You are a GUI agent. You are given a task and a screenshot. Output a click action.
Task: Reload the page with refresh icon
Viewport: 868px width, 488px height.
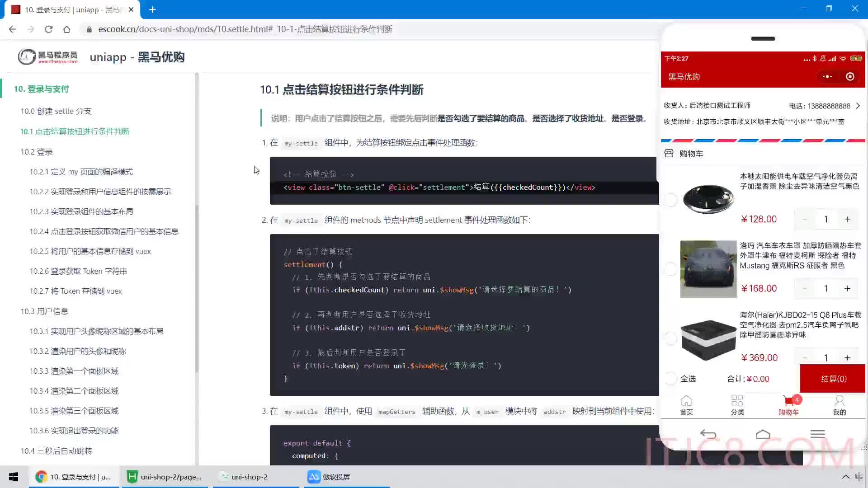click(49, 29)
